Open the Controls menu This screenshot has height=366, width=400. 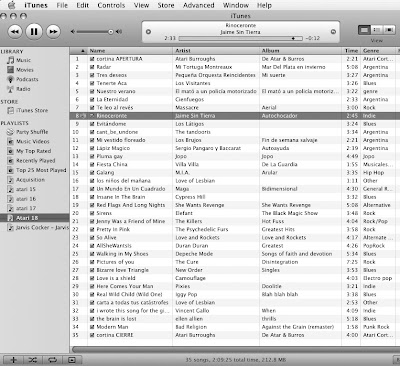[111, 5]
